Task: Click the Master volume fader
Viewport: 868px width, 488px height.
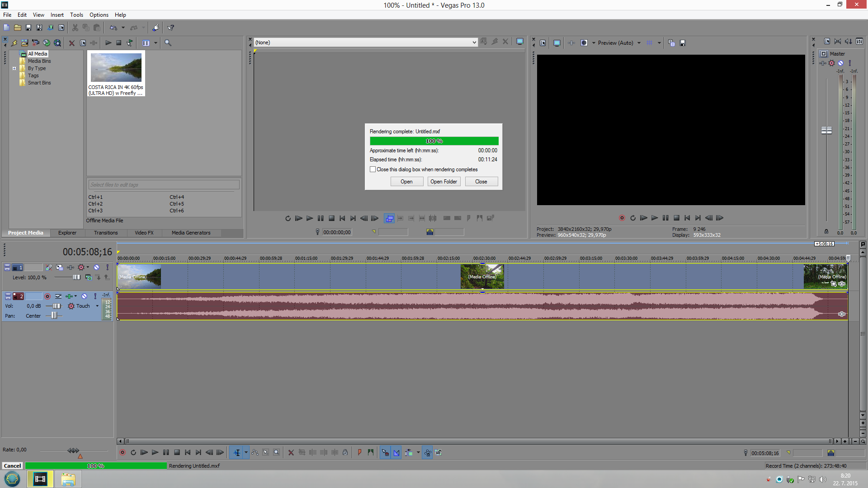Action: tap(826, 130)
